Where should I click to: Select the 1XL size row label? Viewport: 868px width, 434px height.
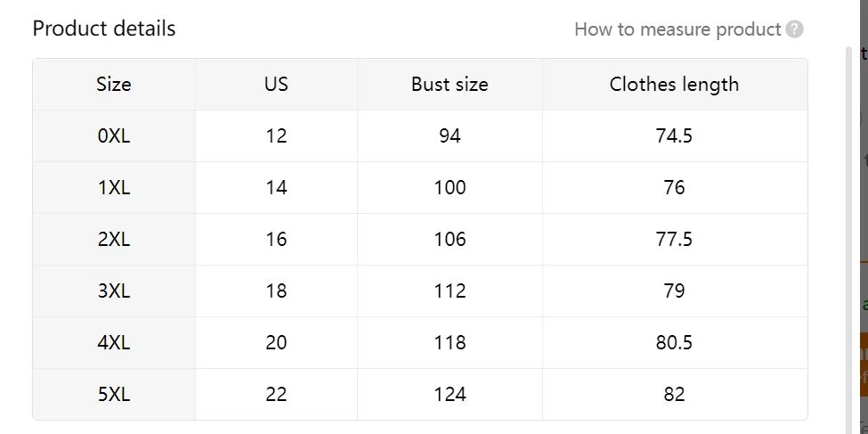[114, 188]
